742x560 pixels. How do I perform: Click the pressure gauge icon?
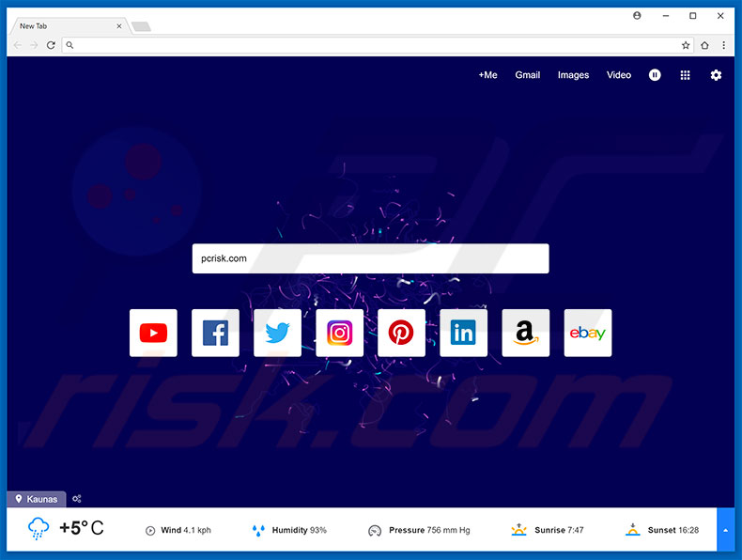(375, 531)
